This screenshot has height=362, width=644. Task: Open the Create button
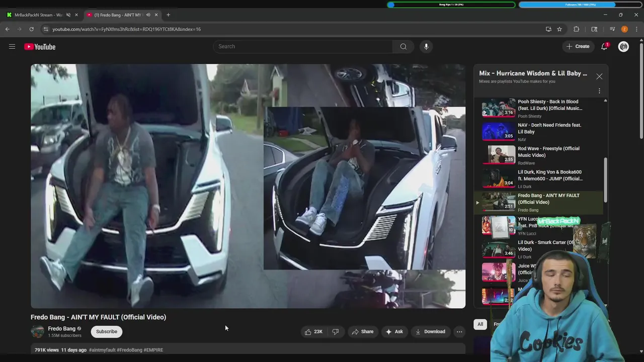[578, 46]
